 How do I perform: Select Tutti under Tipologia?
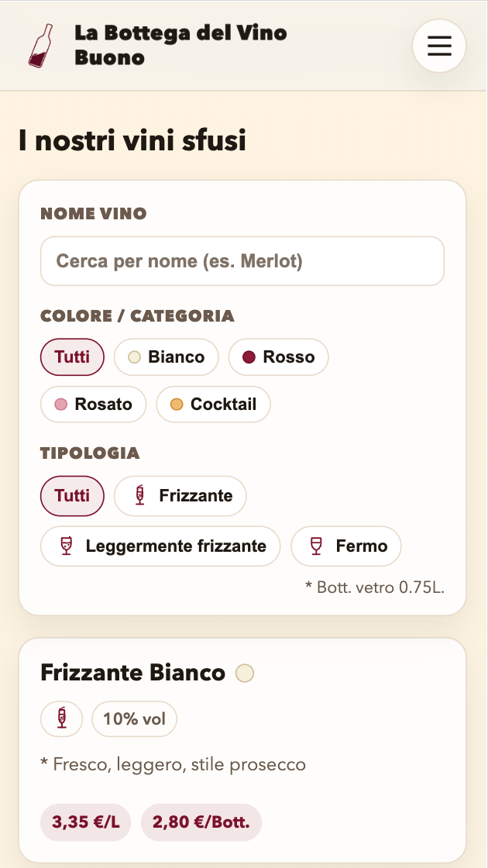tap(72, 496)
